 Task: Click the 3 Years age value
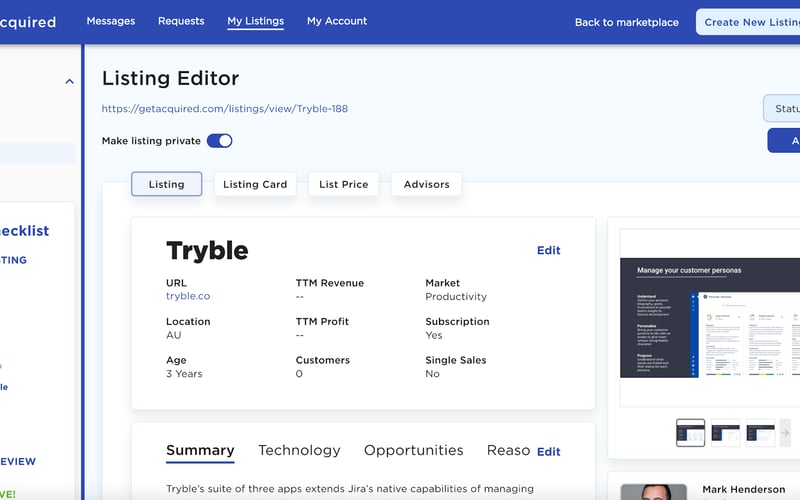click(x=184, y=374)
